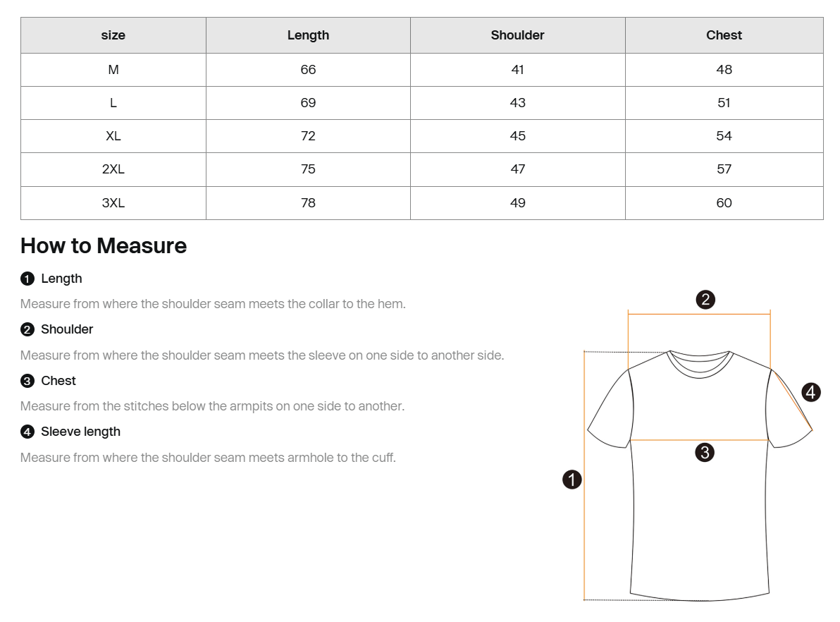Click the Sleeve length label
Screen dimensions: 840x622
[x=80, y=432]
